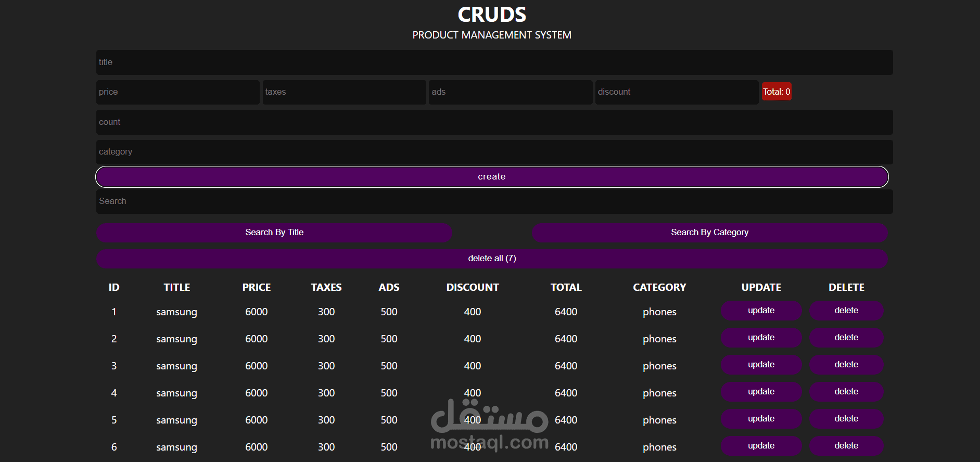Click the DISCOUNT column header

click(473, 287)
